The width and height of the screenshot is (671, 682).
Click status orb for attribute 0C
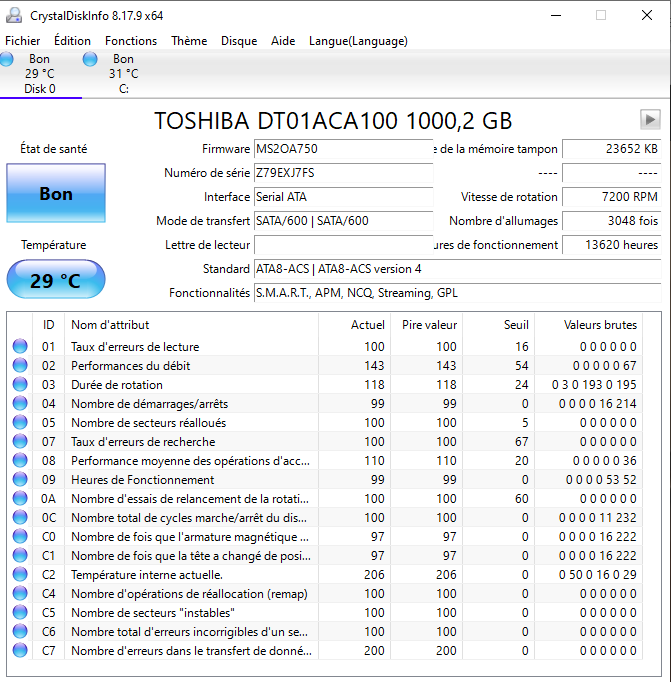tap(20, 517)
